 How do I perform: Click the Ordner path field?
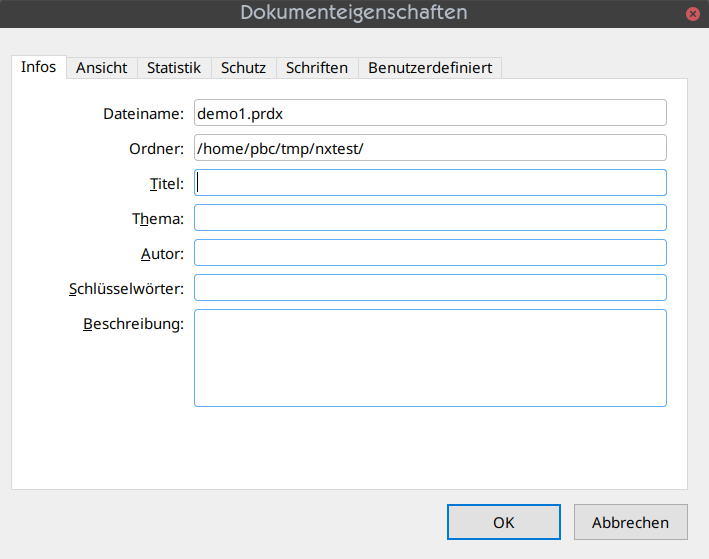[430, 147]
